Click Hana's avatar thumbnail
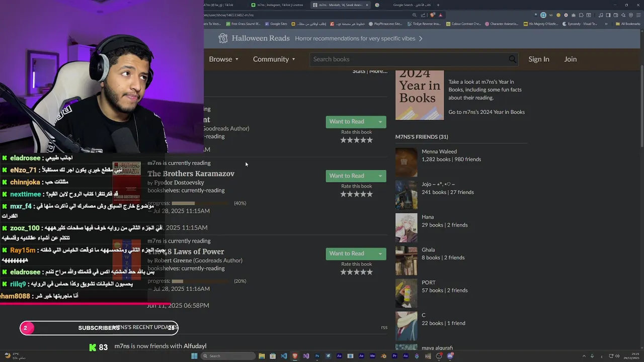Viewport: 644px width, 362px height. point(406,228)
